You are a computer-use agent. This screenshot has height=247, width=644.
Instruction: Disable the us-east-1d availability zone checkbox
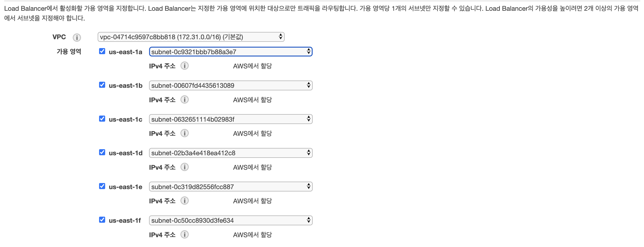[102, 152]
